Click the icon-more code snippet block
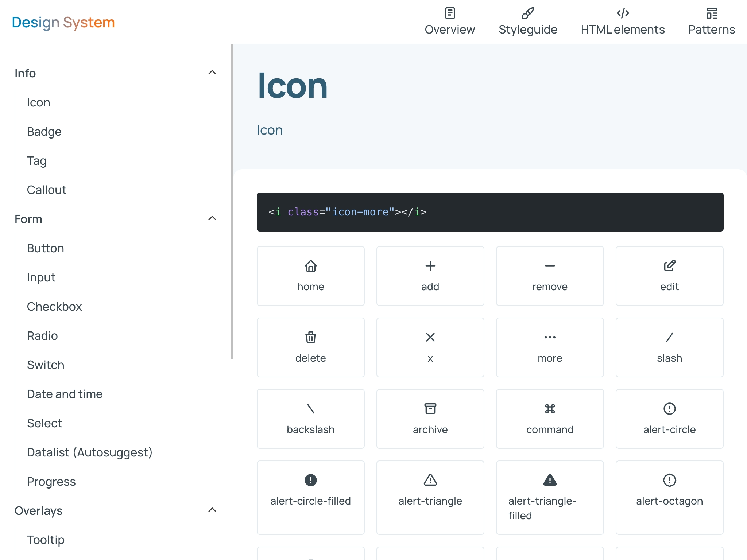Screen dimensions: 747x560 (x=490, y=212)
